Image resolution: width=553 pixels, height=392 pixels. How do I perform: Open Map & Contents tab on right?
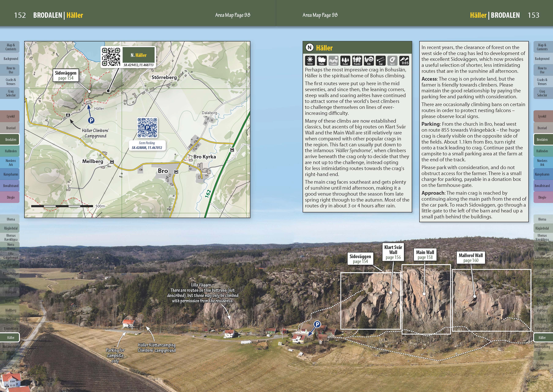click(542, 47)
